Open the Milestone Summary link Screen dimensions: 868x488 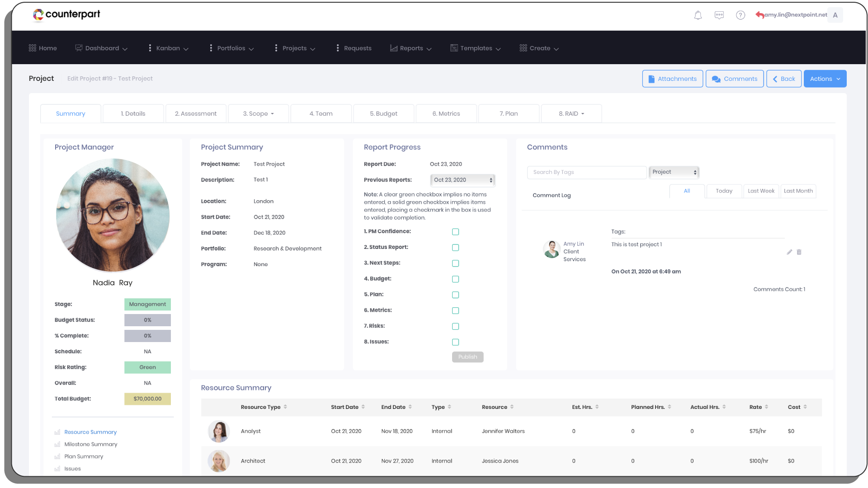(x=90, y=445)
